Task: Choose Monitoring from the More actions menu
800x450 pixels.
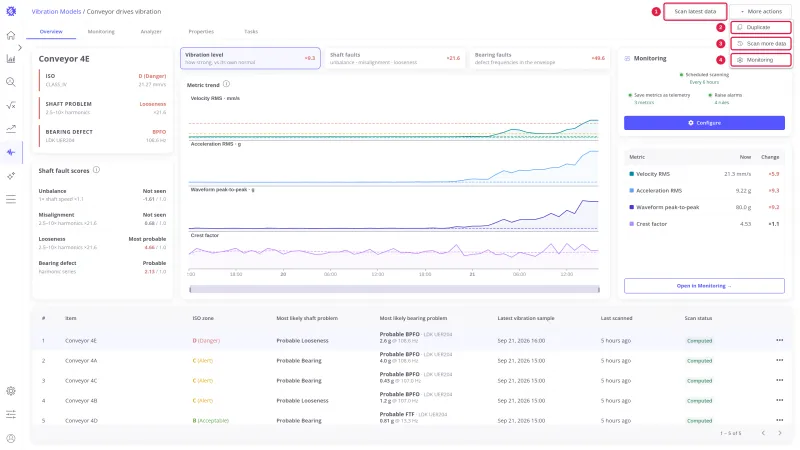Action: (x=761, y=60)
